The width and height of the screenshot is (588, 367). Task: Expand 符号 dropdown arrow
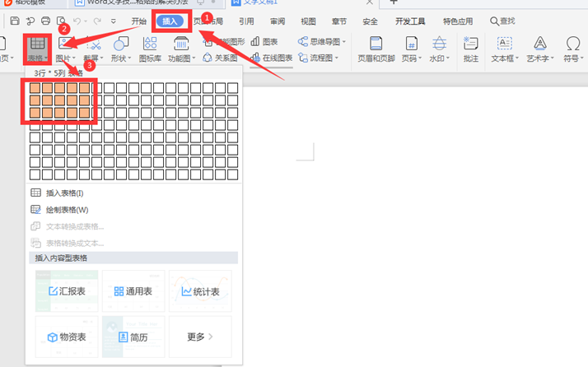(x=582, y=58)
